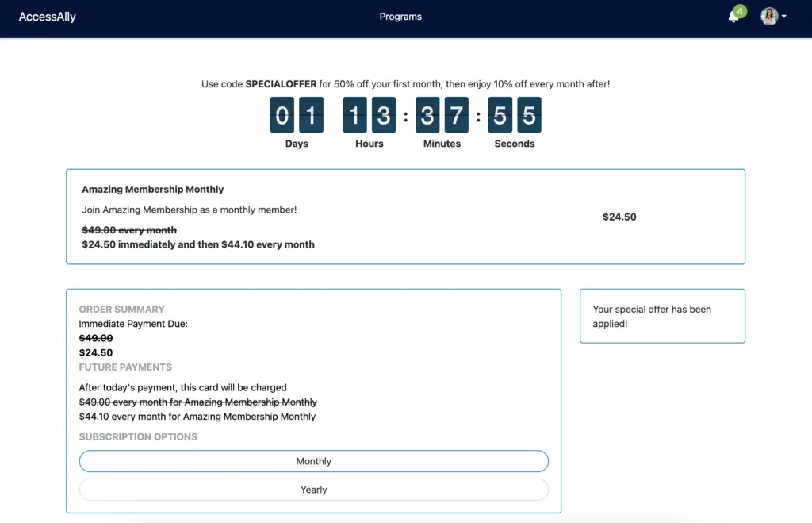
Task: Open the user profile avatar
Action: (x=768, y=17)
